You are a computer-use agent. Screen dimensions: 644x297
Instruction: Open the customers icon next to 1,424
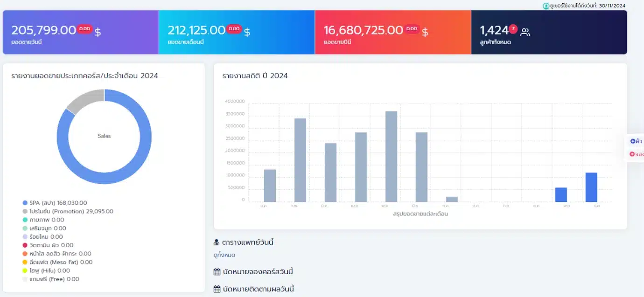525,32
